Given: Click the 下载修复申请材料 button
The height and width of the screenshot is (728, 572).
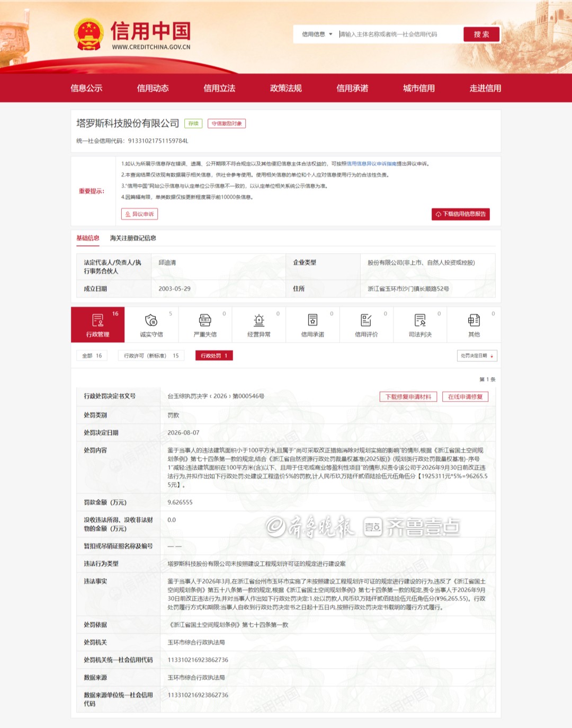Looking at the screenshot, I should click(x=408, y=397).
